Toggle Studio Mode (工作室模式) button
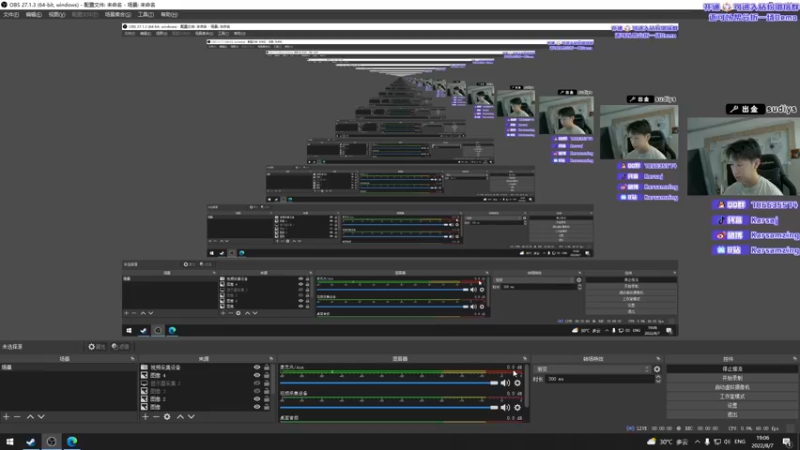 click(x=732, y=396)
